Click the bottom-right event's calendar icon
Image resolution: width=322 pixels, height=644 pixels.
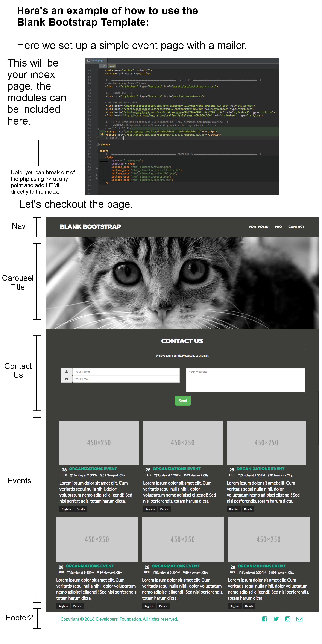240,573
